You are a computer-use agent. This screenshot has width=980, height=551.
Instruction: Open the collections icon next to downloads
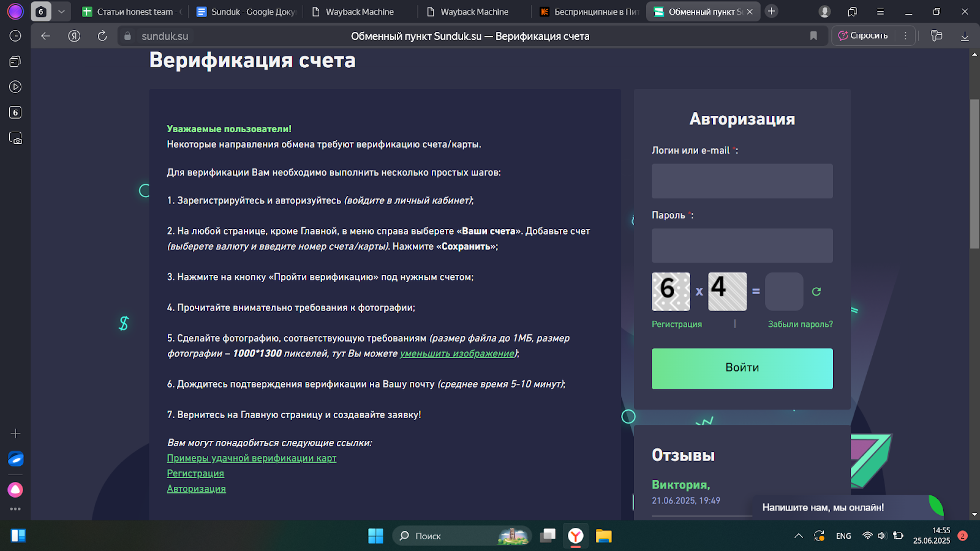pos(936,36)
